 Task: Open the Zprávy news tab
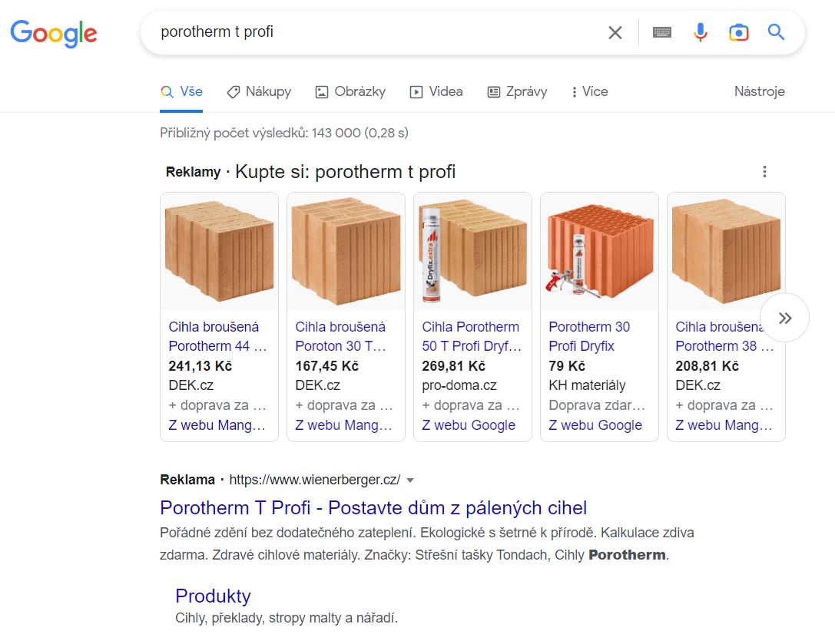pos(517,91)
